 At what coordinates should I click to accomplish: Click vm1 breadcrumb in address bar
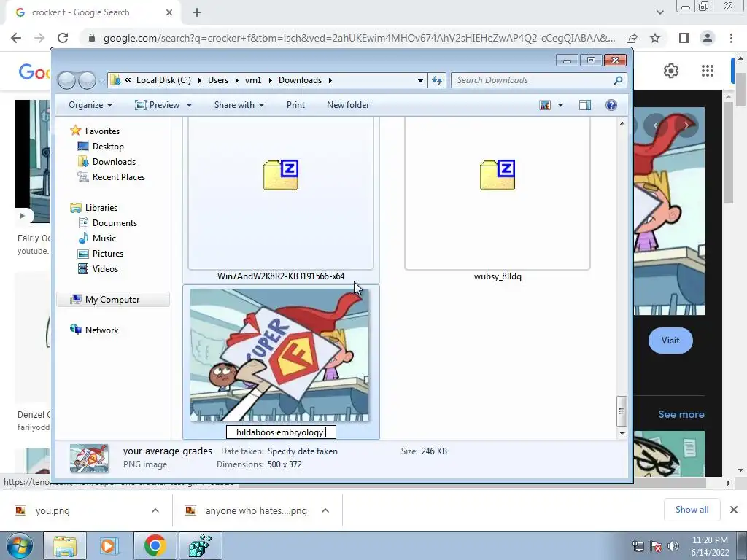tap(253, 80)
